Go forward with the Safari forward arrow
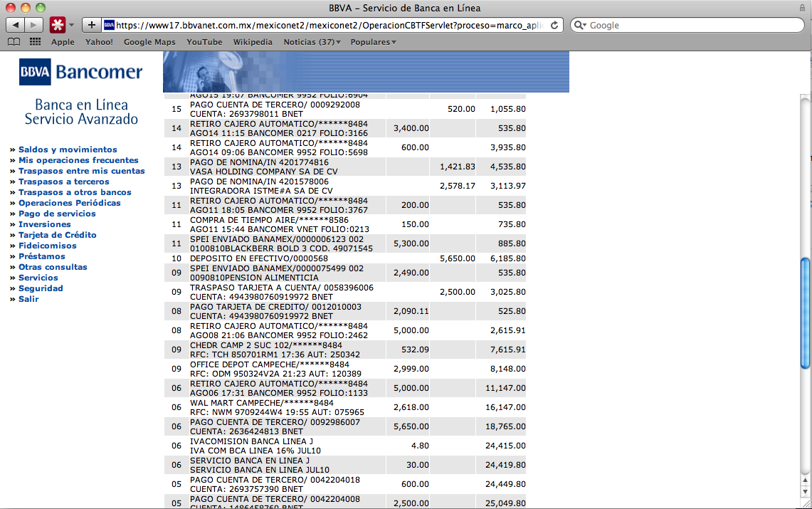Image resolution: width=812 pixels, height=509 pixels. [x=33, y=25]
